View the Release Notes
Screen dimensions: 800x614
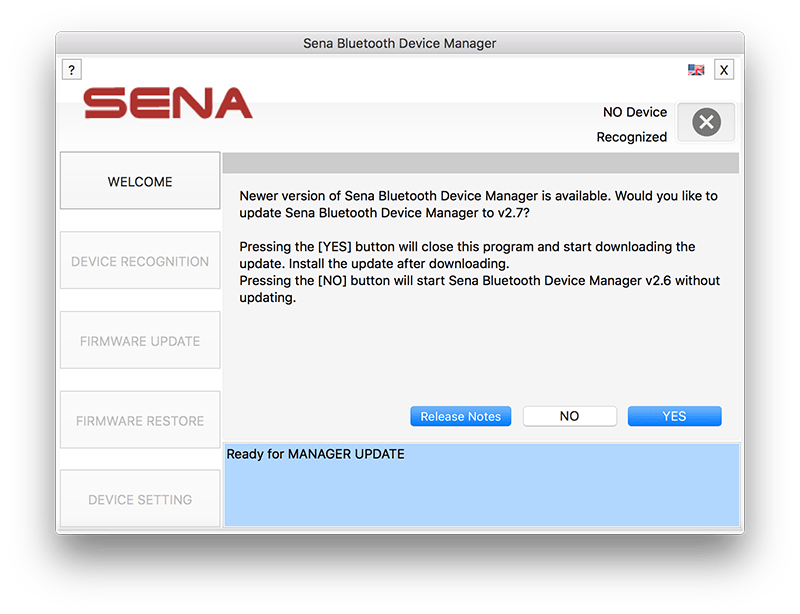click(x=460, y=416)
